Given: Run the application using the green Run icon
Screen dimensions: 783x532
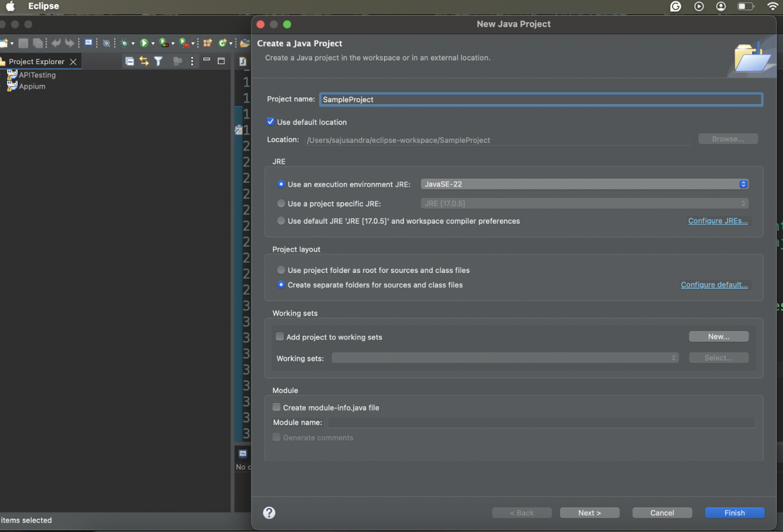Looking at the screenshot, I should coord(145,43).
